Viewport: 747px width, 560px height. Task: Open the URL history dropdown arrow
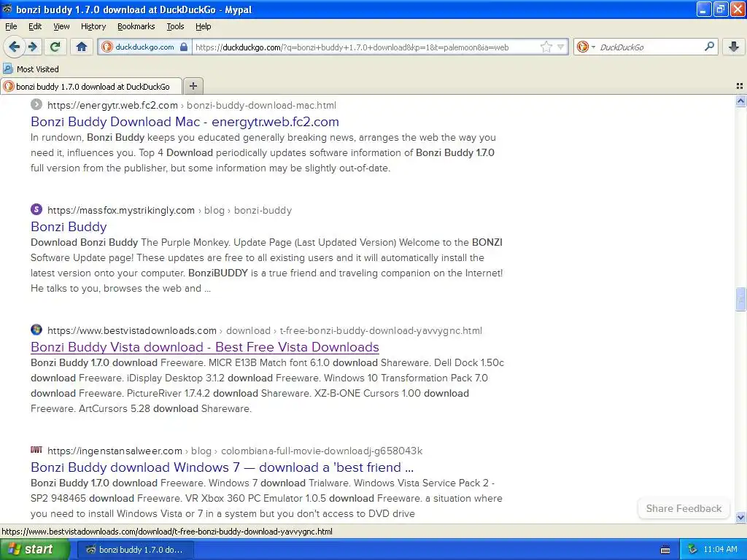(x=561, y=47)
